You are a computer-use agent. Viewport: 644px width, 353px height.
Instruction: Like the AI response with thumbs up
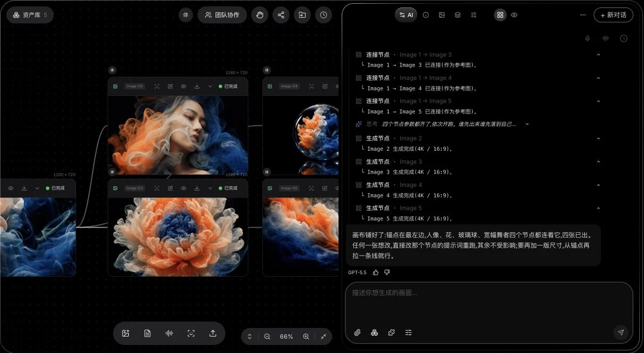point(376,272)
